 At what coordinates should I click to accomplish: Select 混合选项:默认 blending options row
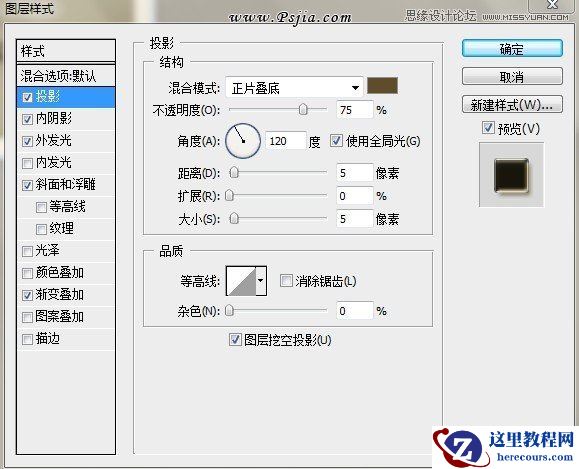click(66, 76)
